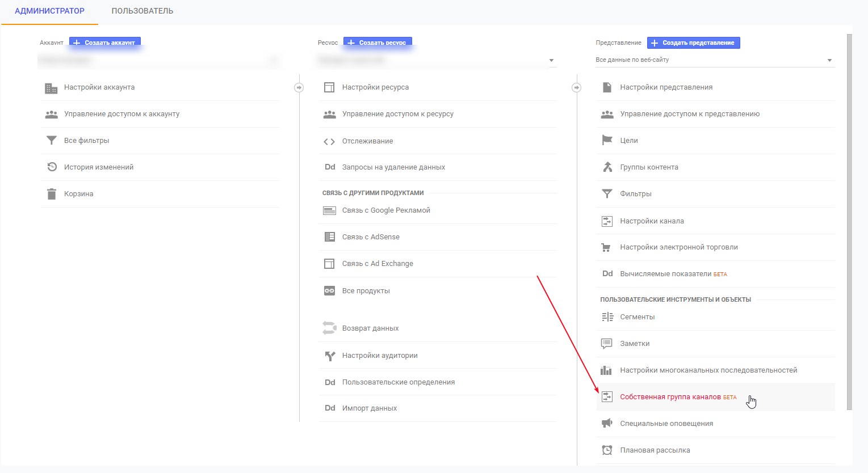Open the Аккаунт selector dropdown
The height and width of the screenshot is (473, 868).
point(158,60)
